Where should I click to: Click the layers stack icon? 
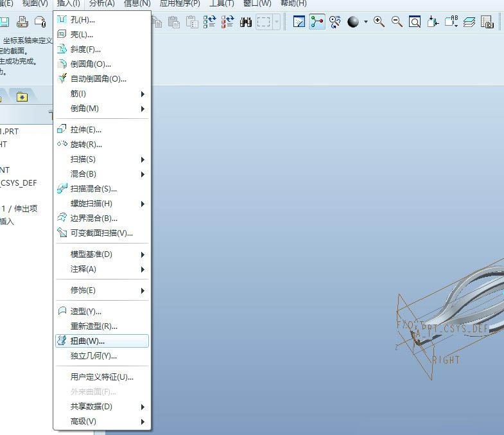pyautogui.click(x=469, y=22)
